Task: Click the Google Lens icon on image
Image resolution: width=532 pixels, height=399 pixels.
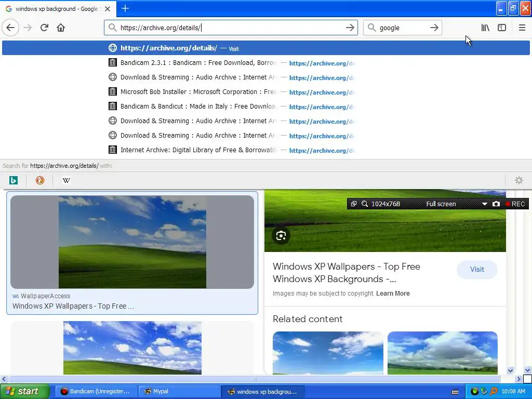Action: [x=281, y=235]
